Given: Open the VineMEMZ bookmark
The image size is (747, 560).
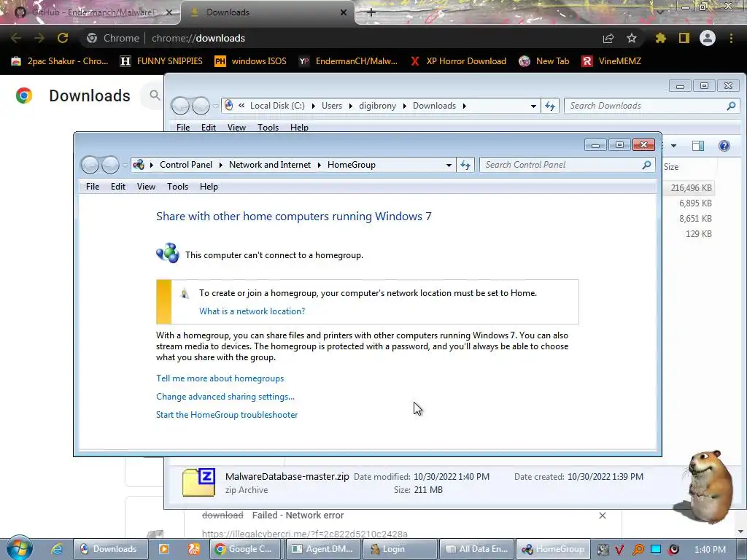Looking at the screenshot, I should 612,61.
